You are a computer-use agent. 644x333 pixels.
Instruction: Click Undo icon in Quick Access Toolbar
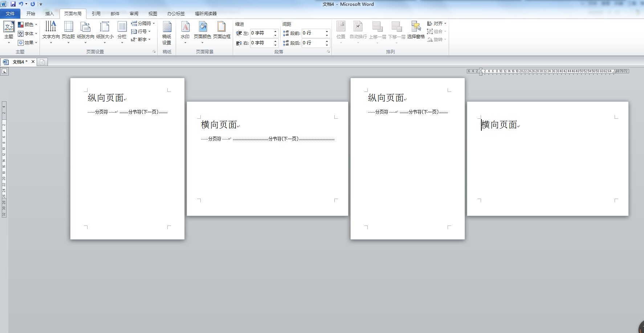pyautogui.click(x=21, y=4)
